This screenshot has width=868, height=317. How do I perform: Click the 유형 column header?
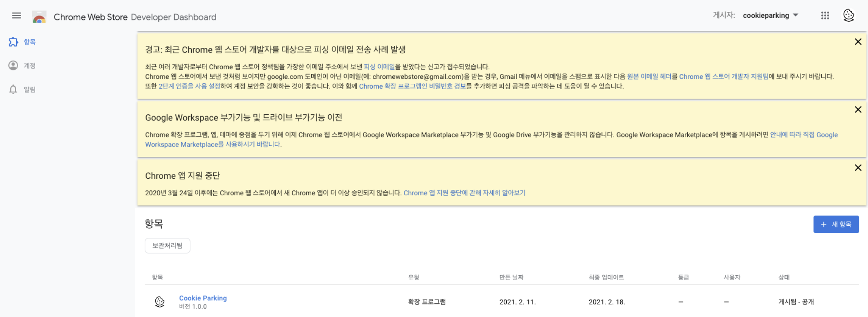pyautogui.click(x=414, y=277)
